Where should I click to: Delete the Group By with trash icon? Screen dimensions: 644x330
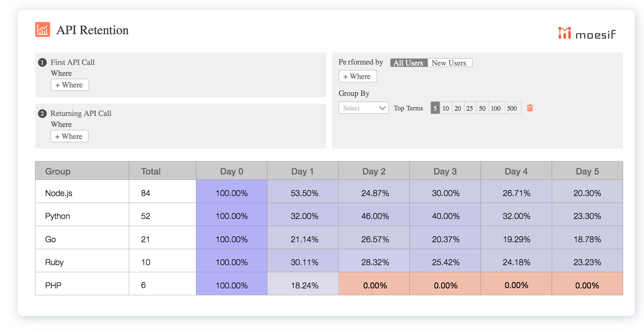(530, 108)
